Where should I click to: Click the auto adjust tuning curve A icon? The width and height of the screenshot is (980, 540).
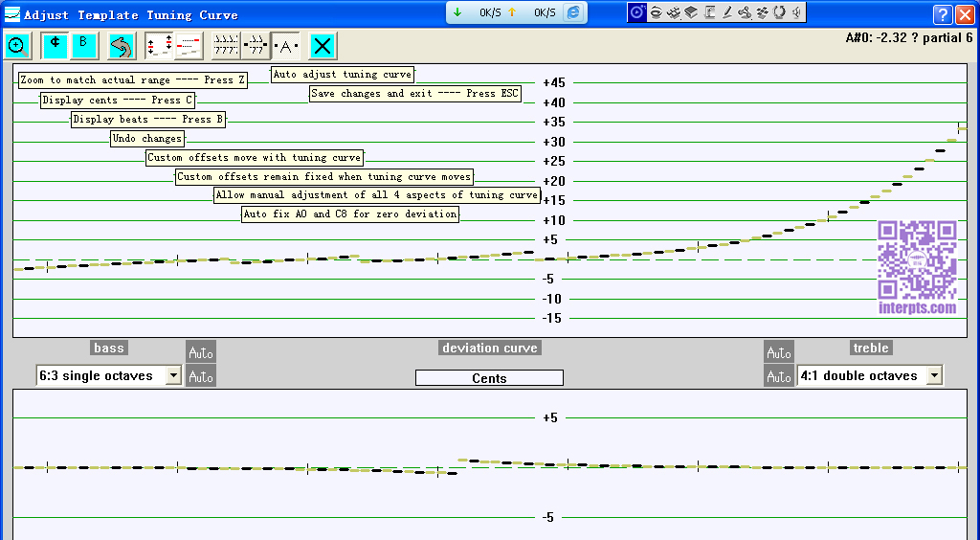285,46
